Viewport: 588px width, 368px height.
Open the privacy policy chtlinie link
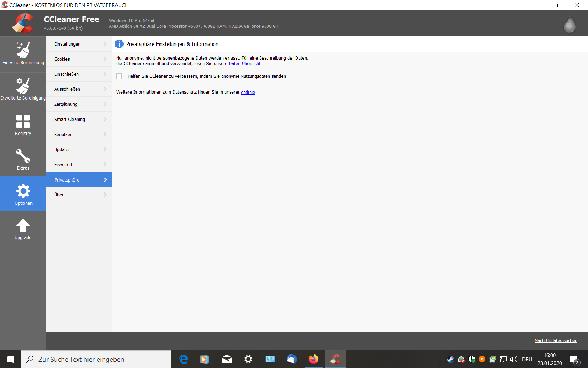coord(248,93)
